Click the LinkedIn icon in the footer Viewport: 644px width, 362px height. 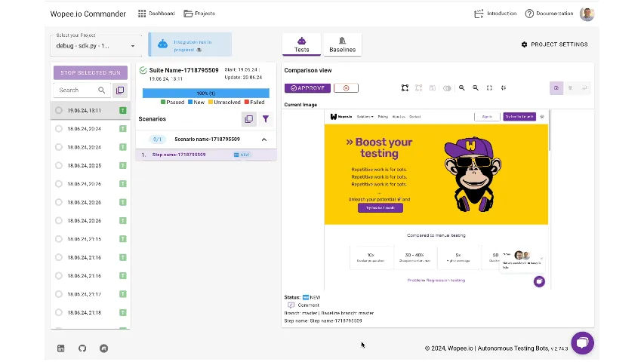click(x=61, y=348)
